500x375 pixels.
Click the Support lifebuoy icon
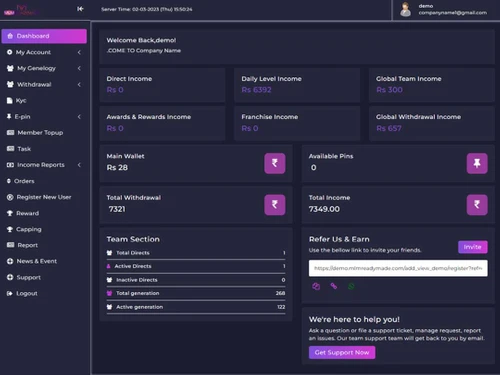pyautogui.click(x=10, y=277)
